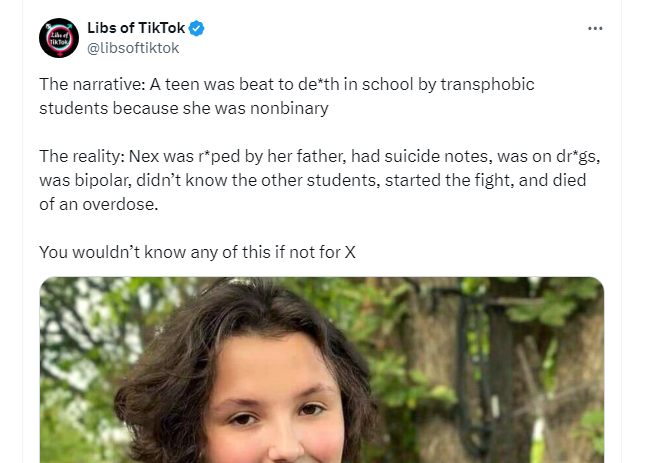Click the blue verified checkmark badge
650x463 pixels.
coord(197,28)
